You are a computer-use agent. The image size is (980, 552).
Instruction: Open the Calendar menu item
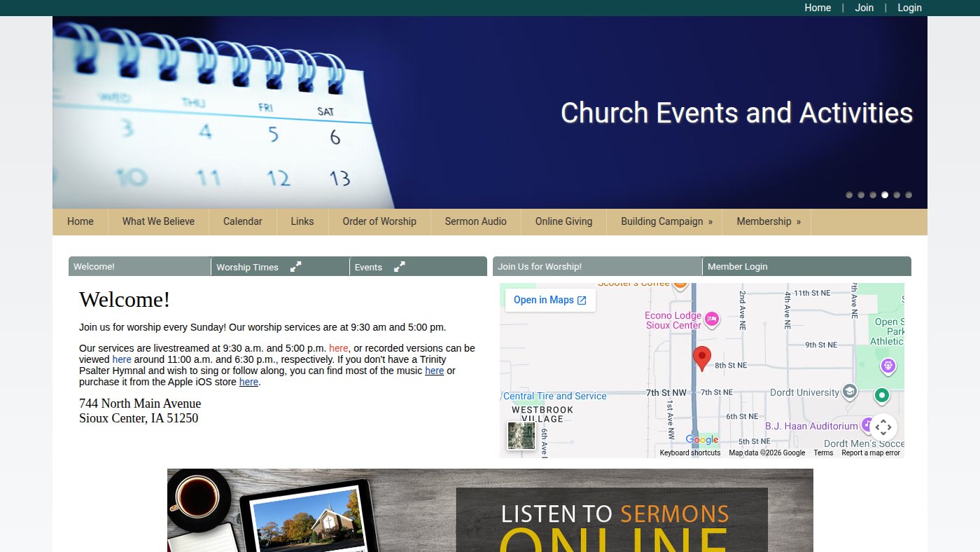(x=243, y=221)
